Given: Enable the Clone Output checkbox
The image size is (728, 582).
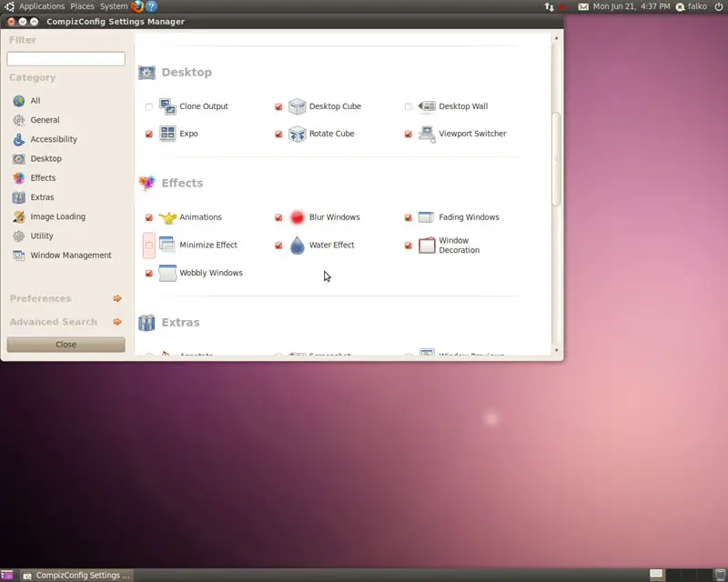Looking at the screenshot, I should [x=149, y=106].
